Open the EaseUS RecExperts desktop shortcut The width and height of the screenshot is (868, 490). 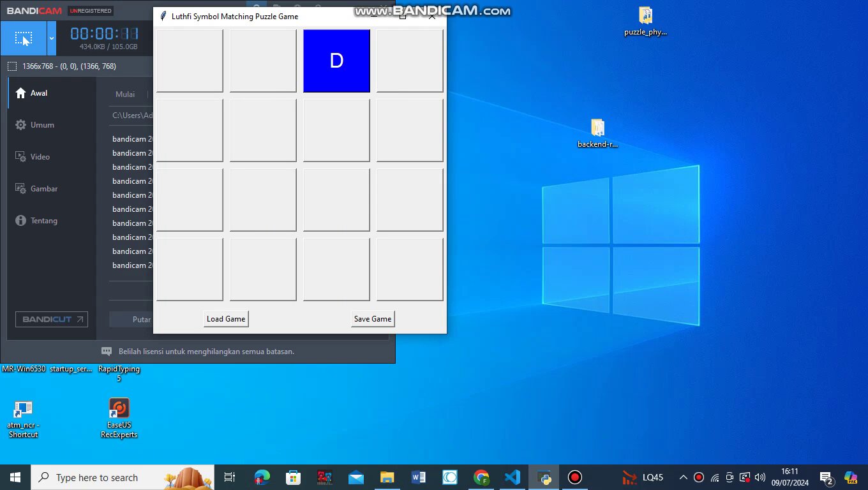coord(119,408)
